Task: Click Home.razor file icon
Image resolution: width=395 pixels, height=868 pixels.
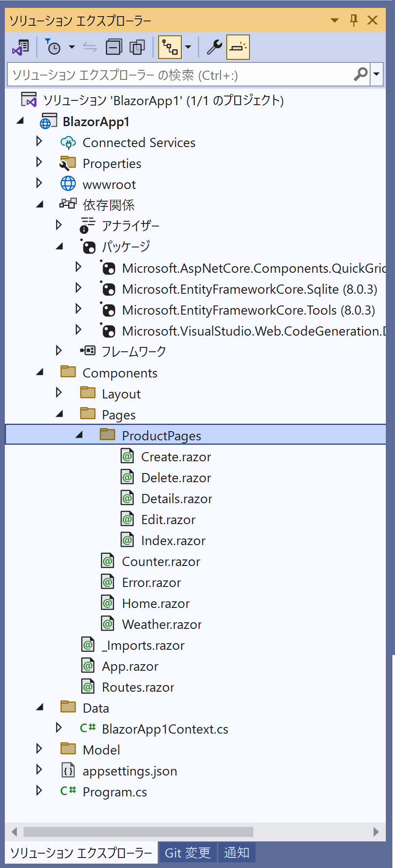Action: [107, 603]
